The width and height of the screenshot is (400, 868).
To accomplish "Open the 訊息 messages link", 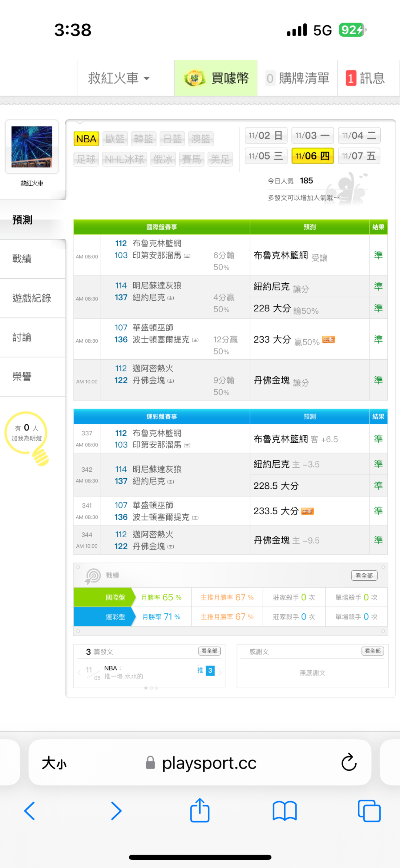I will click(365, 78).
